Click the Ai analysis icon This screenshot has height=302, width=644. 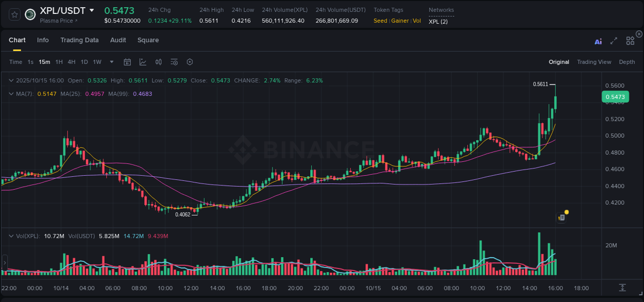pyautogui.click(x=598, y=41)
